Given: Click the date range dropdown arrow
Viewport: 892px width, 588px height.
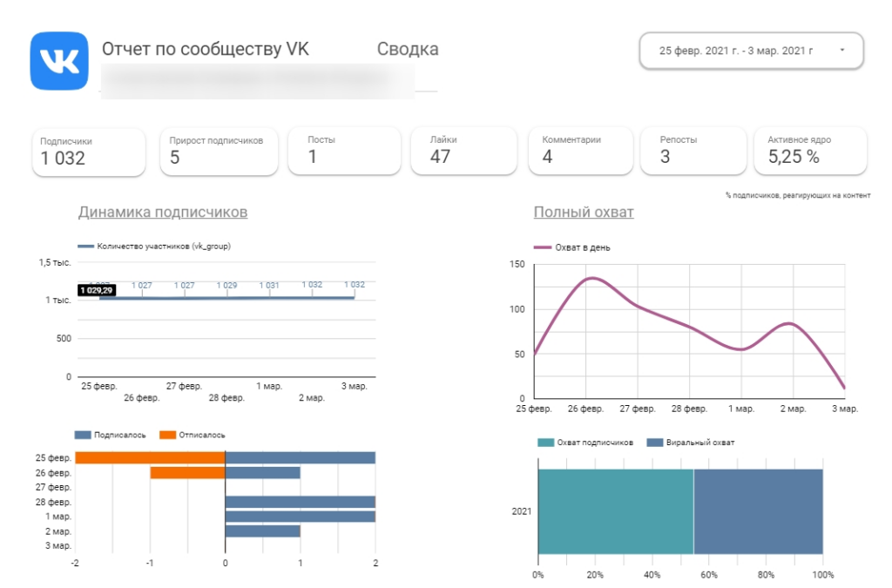Looking at the screenshot, I should point(841,51).
